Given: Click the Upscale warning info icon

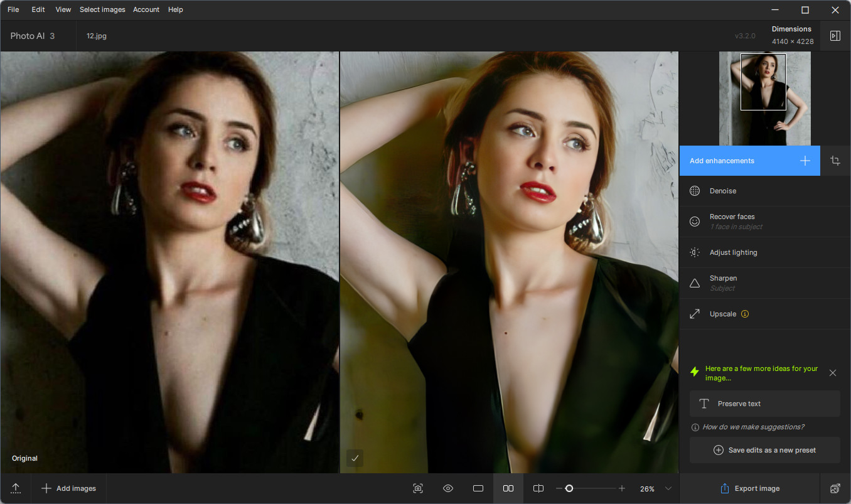Looking at the screenshot, I should coord(745,314).
